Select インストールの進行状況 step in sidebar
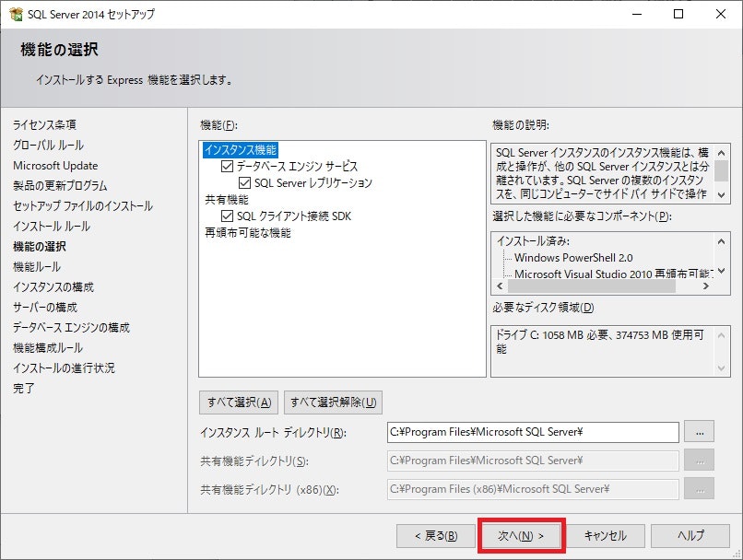The image size is (743, 560). point(64,368)
